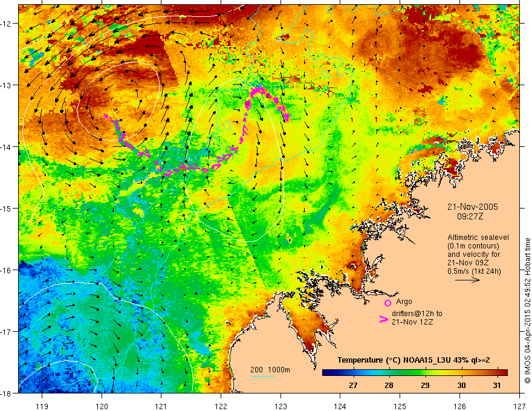Click latitude axis label "-15"

(x=7, y=209)
